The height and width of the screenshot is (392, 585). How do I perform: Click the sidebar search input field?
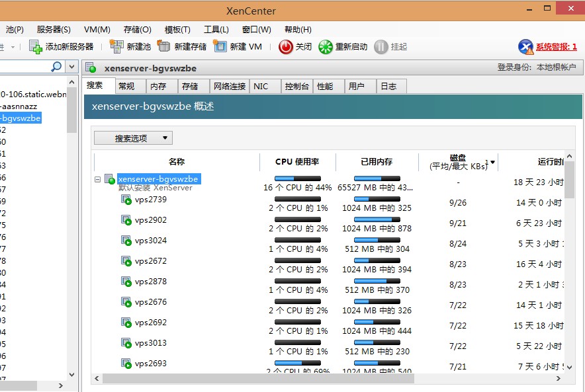pos(24,67)
